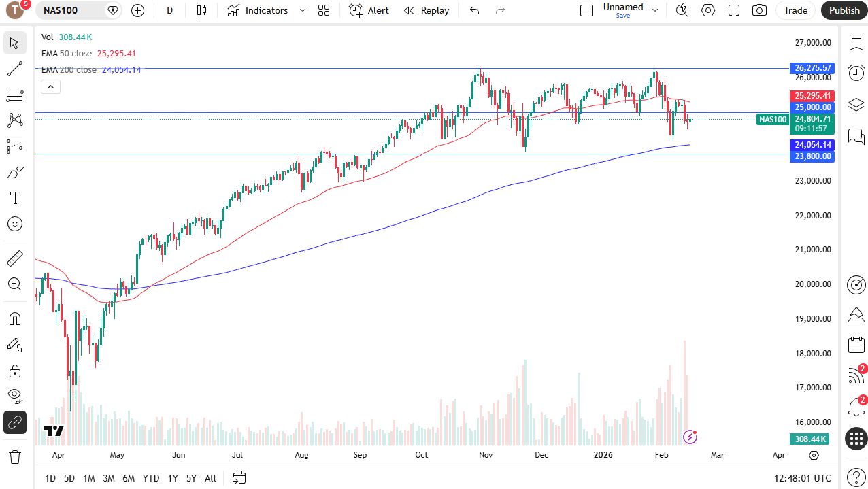The width and height of the screenshot is (868, 489).
Task: Select the cursor arrow tool
Action: pos(14,43)
